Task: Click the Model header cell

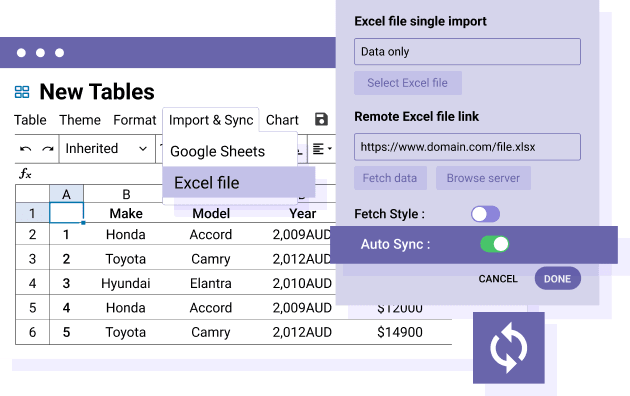Action: click(x=211, y=213)
